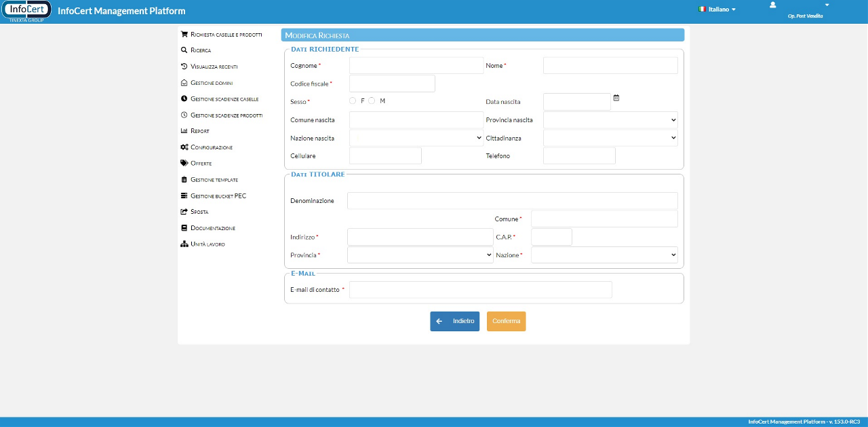This screenshot has width=868, height=427.
Task: Select the F radio button for Sesso
Action: click(353, 101)
